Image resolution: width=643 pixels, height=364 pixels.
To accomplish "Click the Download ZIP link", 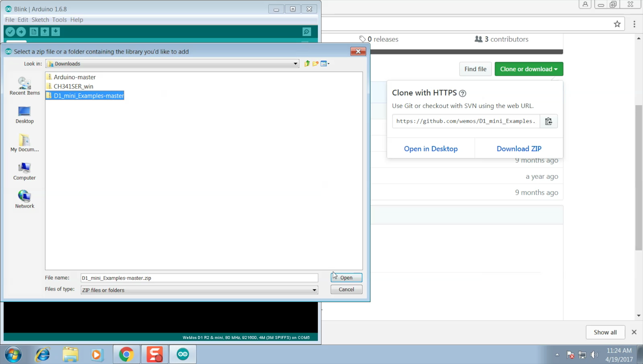I will [x=519, y=149].
